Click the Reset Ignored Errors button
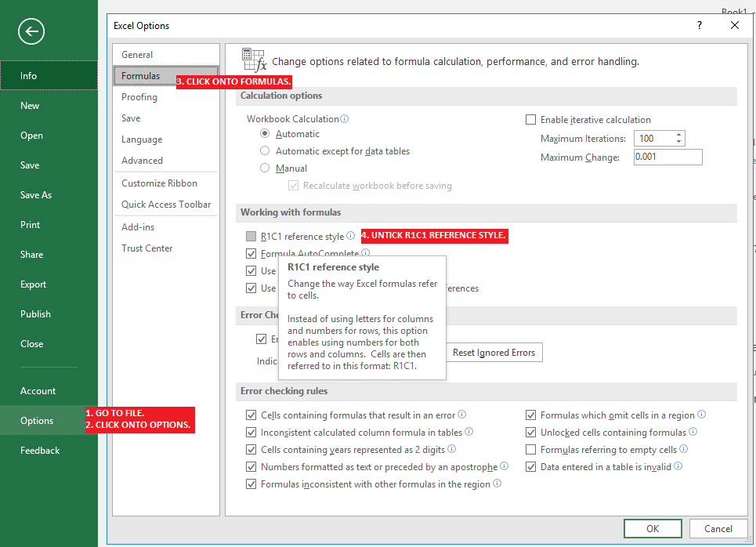 click(494, 353)
